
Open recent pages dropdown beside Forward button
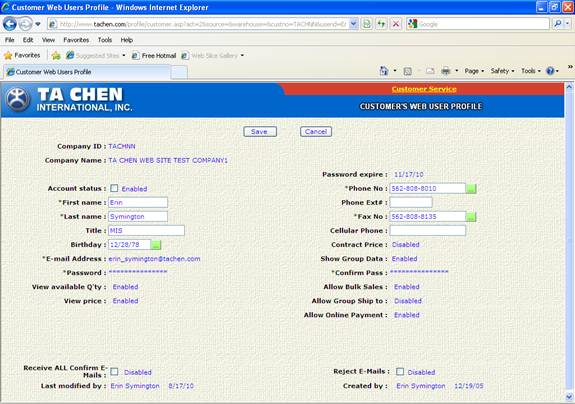point(38,25)
